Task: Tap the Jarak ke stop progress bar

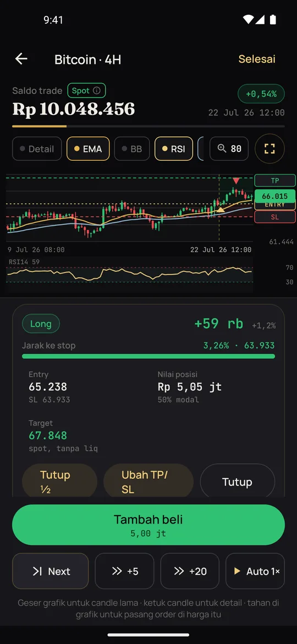Action: click(x=148, y=356)
